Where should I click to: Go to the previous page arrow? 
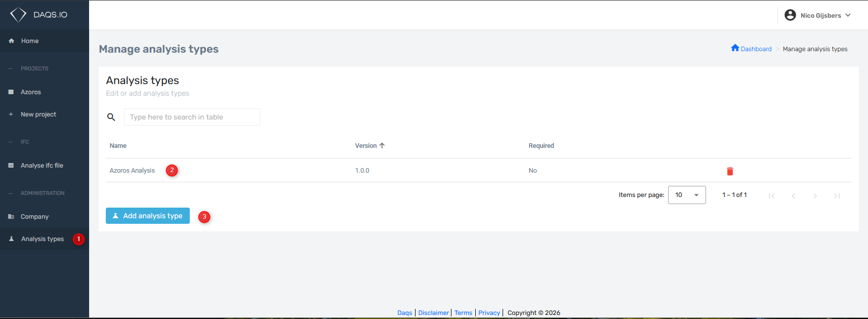(x=793, y=196)
